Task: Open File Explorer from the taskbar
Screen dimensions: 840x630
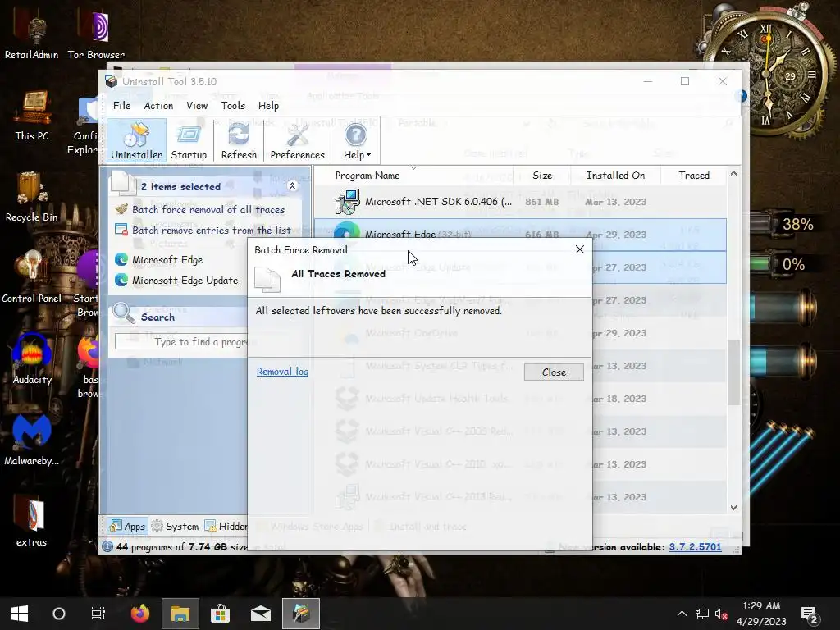Action: (180, 614)
